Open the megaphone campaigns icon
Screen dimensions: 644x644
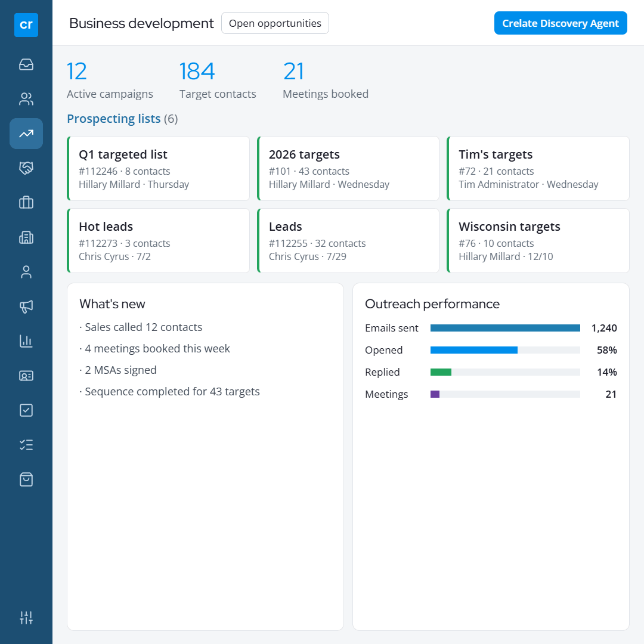(26, 306)
